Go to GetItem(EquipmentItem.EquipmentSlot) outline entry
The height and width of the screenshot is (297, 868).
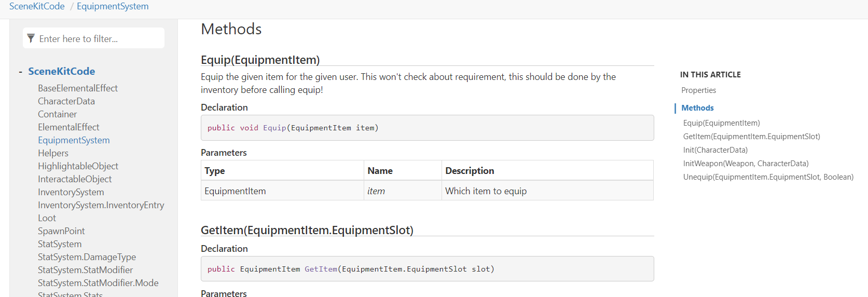(751, 137)
